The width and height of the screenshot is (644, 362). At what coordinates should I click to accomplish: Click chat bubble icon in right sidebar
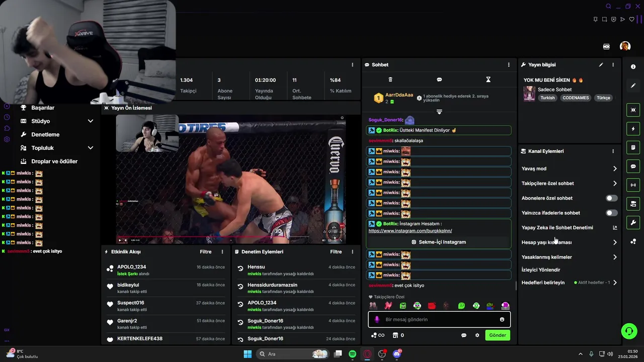pos(633,166)
